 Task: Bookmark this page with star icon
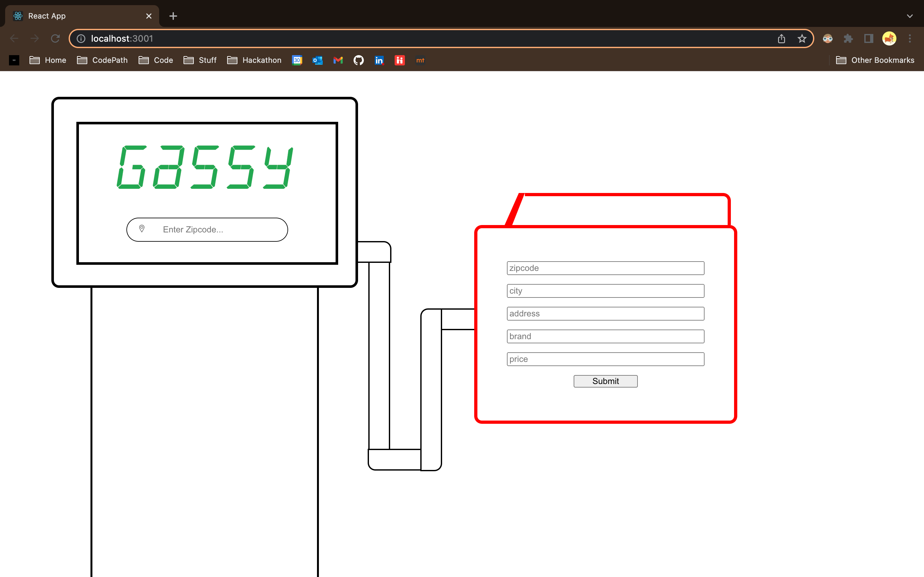pos(802,38)
